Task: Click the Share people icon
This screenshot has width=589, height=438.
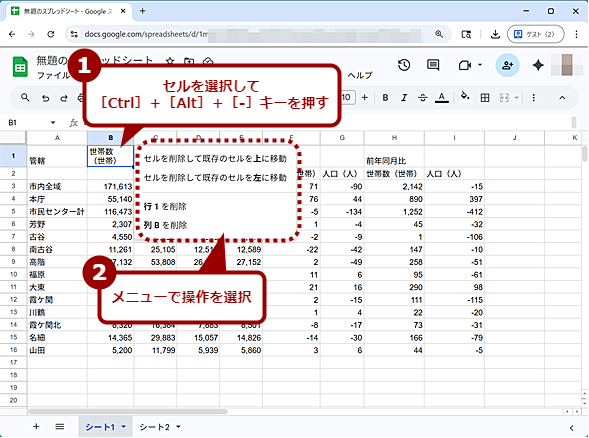Action: (507, 65)
